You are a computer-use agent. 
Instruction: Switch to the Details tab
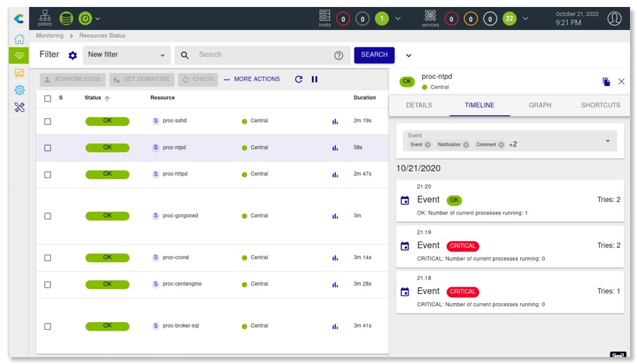coord(419,105)
